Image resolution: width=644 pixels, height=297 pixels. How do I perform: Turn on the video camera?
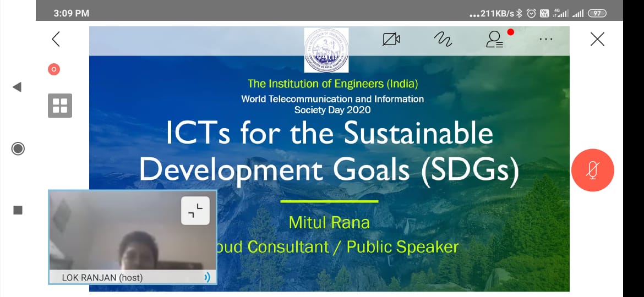pyautogui.click(x=391, y=39)
